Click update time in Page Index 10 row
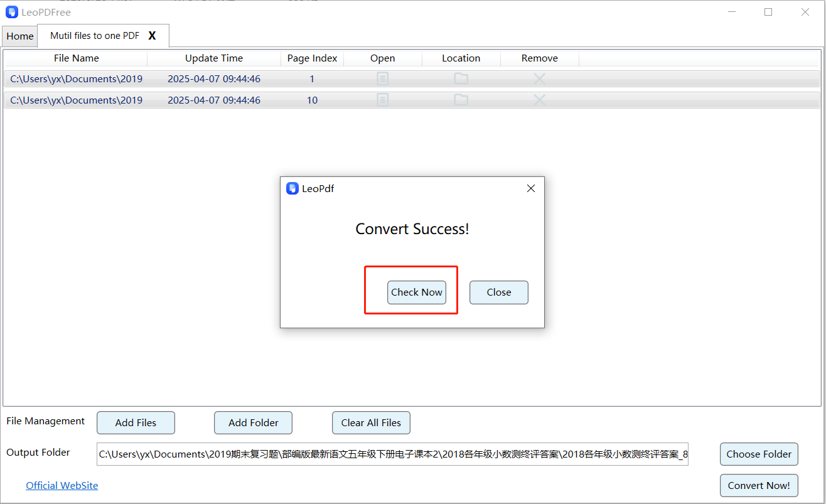826x504 pixels. tap(214, 100)
